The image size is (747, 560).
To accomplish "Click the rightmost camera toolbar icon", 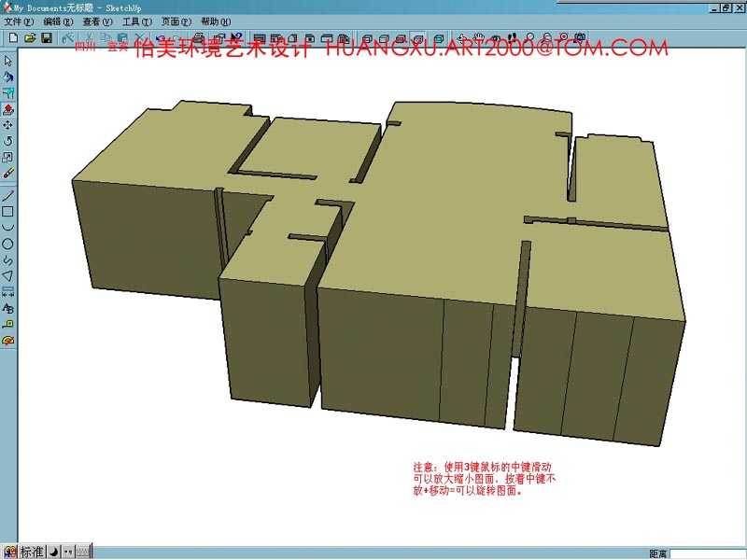I will pyautogui.click(x=580, y=38).
